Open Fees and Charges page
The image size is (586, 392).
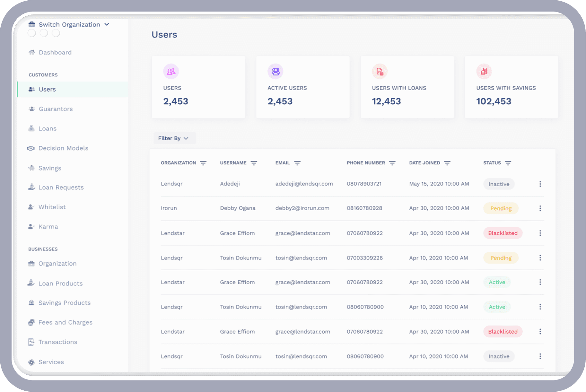click(65, 322)
